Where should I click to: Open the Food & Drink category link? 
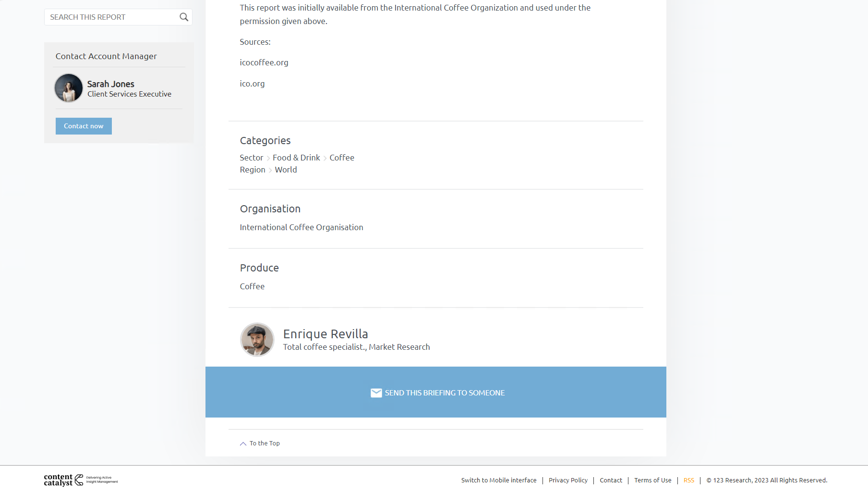point(296,158)
